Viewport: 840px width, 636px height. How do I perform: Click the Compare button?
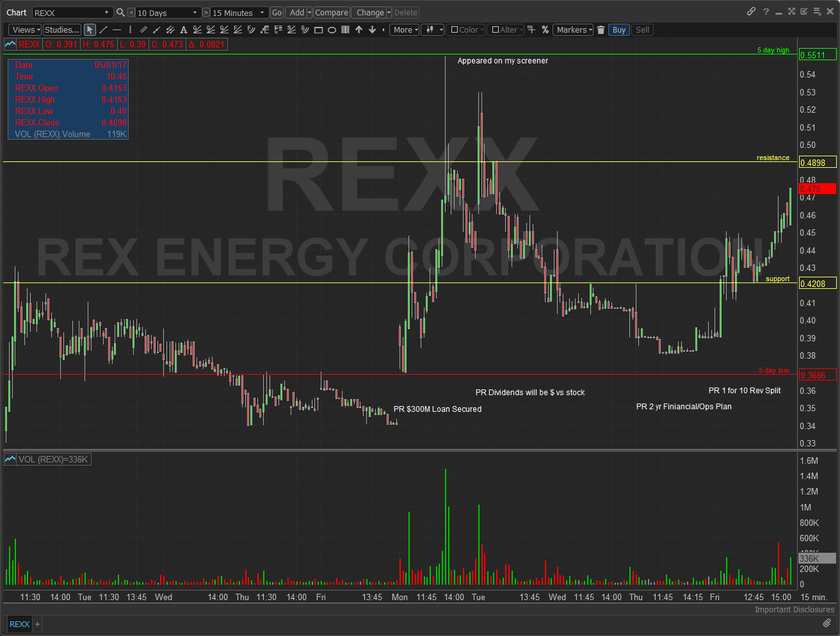[x=332, y=13]
